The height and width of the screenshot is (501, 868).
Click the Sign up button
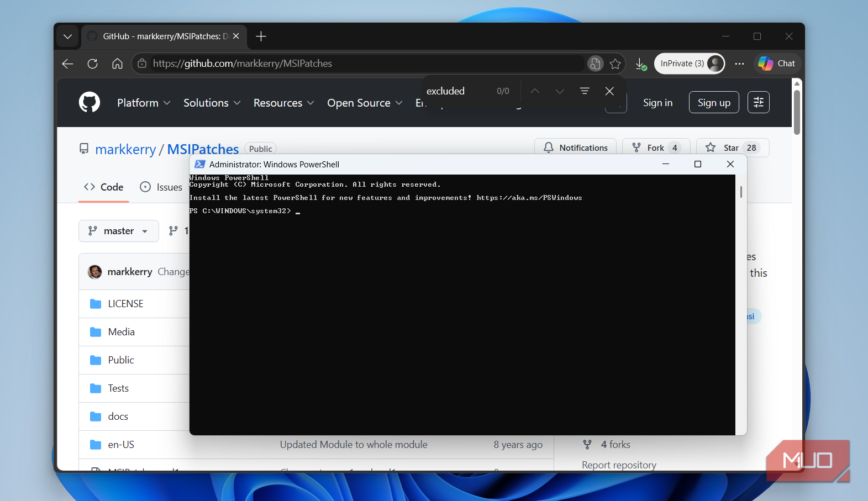pyautogui.click(x=714, y=103)
